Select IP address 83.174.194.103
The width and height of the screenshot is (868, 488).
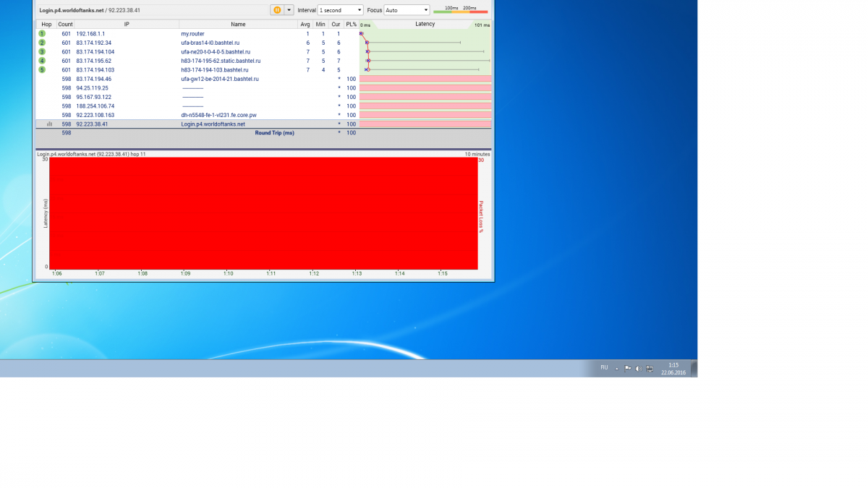95,70
